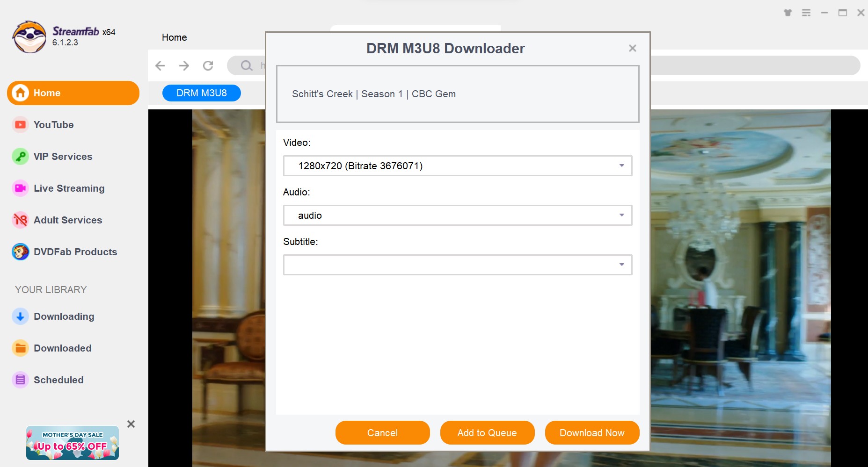
Task: Open the YouTube section
Action: click(53, 125)
